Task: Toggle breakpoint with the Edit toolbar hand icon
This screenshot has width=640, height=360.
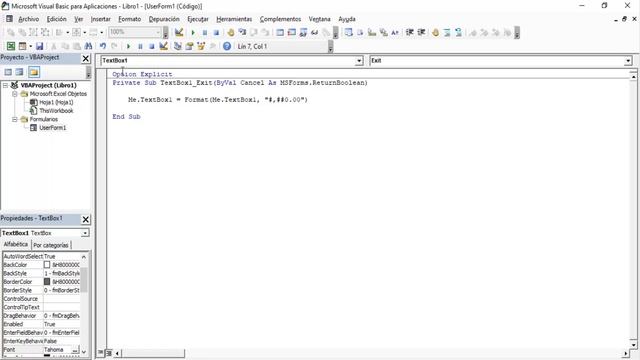Action: click(436, 32)
